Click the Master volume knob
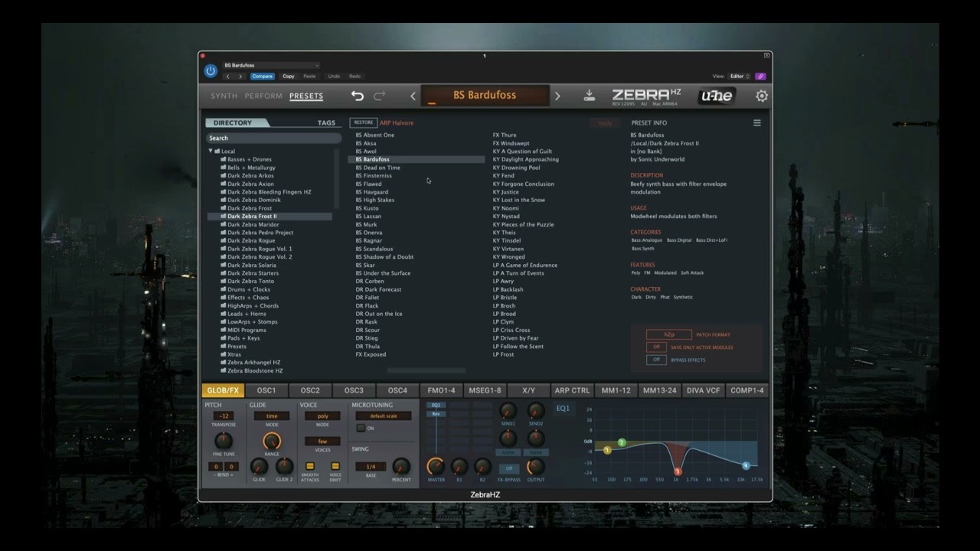980x551 pixels. coord(436,466)
